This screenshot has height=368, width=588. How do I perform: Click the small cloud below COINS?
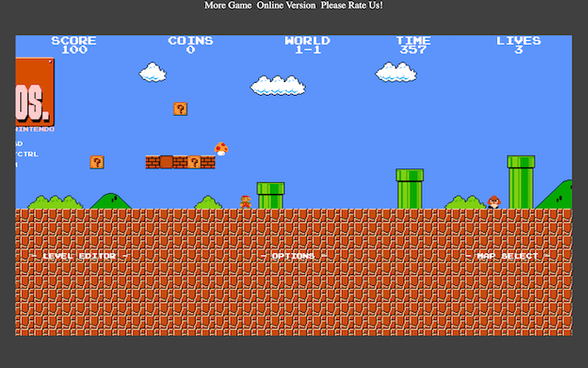click(x=153, y=72)
